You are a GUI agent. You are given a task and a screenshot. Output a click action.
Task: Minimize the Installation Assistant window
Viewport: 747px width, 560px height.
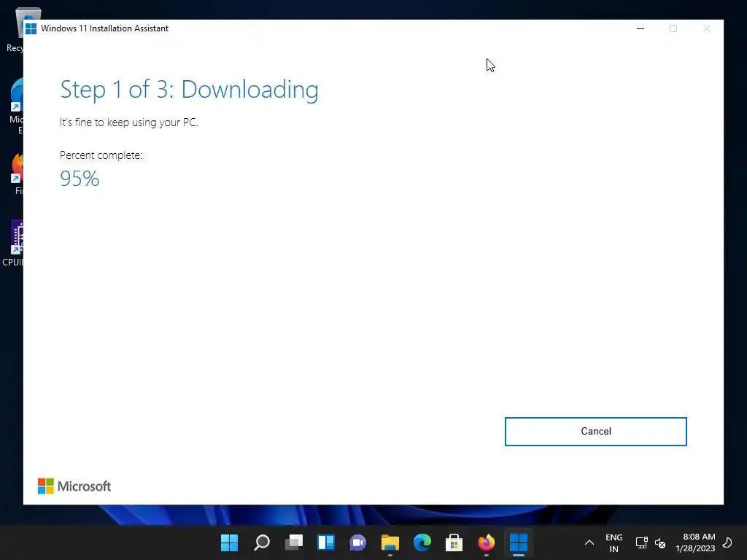(x=640, y=28)
